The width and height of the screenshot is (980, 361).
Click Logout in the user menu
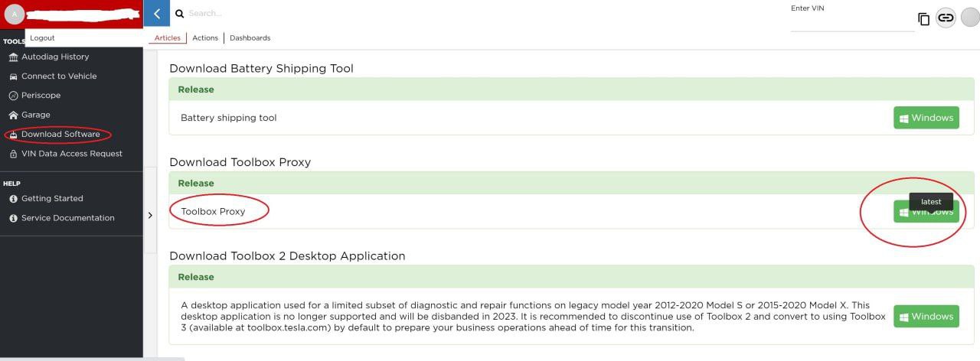[42, 37]
